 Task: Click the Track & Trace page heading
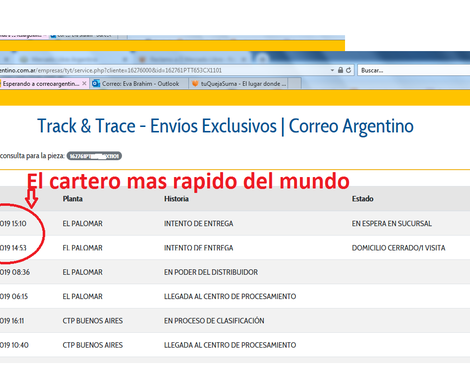225,126
